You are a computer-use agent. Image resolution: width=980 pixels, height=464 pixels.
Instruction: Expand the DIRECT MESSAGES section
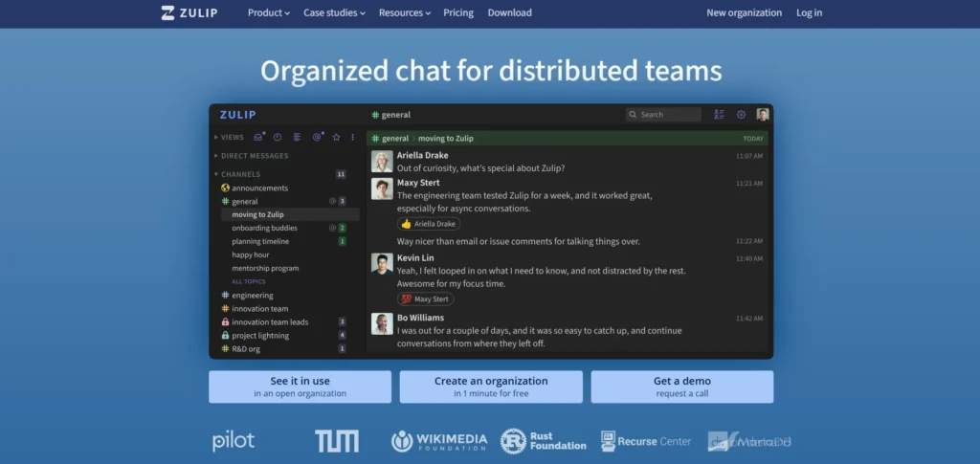[252, 156]
